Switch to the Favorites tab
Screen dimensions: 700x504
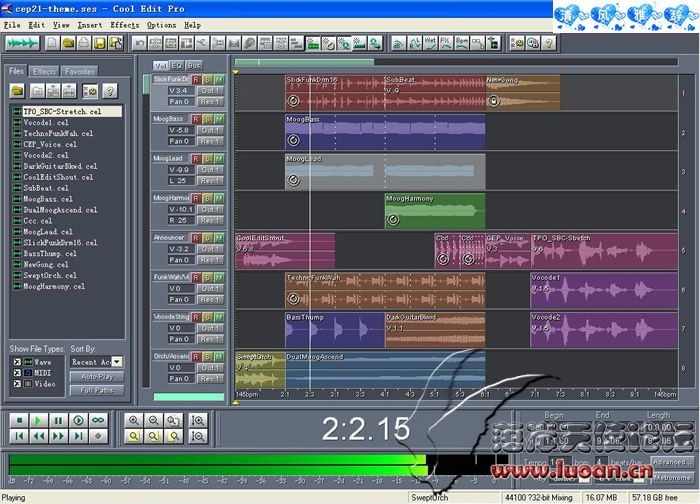79,71
